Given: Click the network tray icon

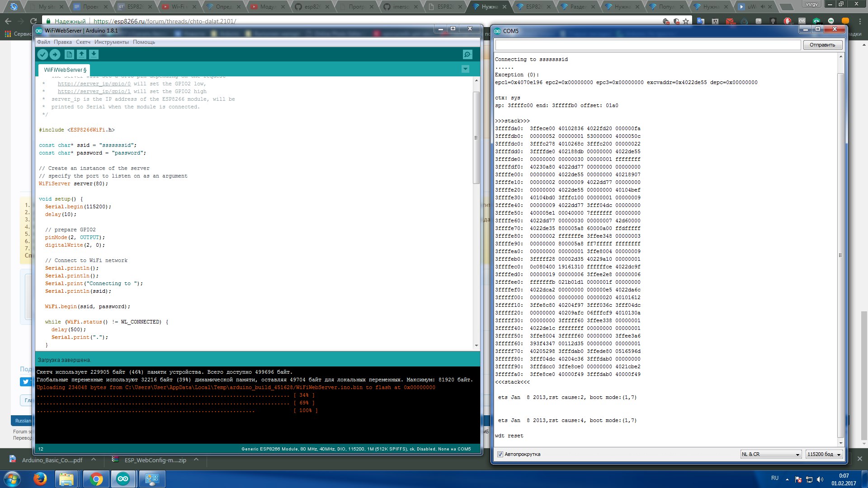Looking at the screenshot, I should pyautogui.click(x=809, y=479).
